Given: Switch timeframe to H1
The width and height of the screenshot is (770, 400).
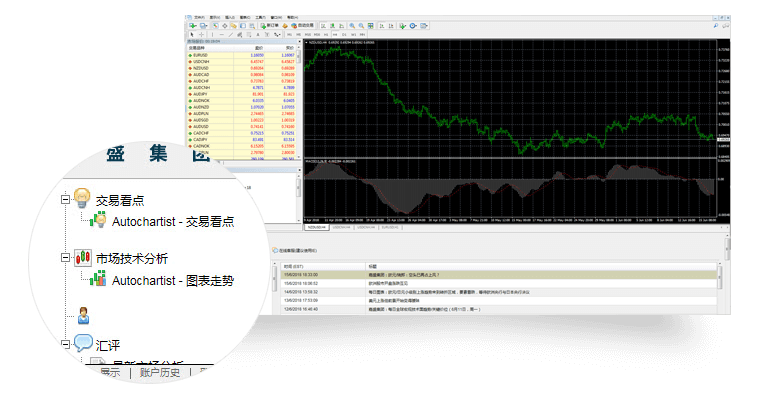Looking at the screenshot, I should [x=326, y=34].
